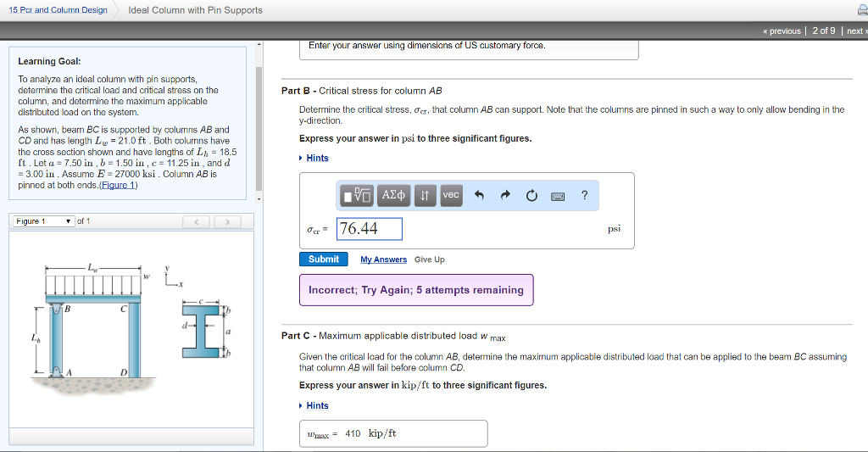The width and height of the screenshot is (868, 452).
Task: Go to the next figure arrow
Action: click(x=226, y=222)
